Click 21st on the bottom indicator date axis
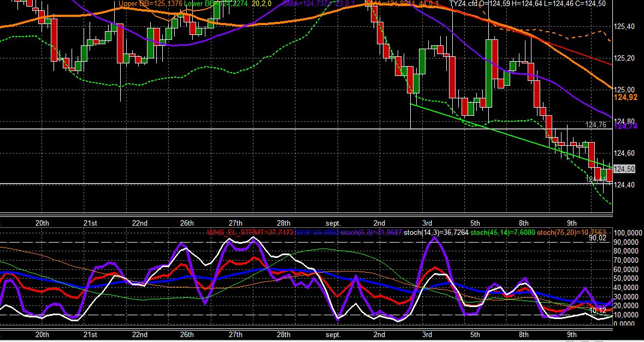This screenshot has height=342, width=644. (x=90, y=334)
